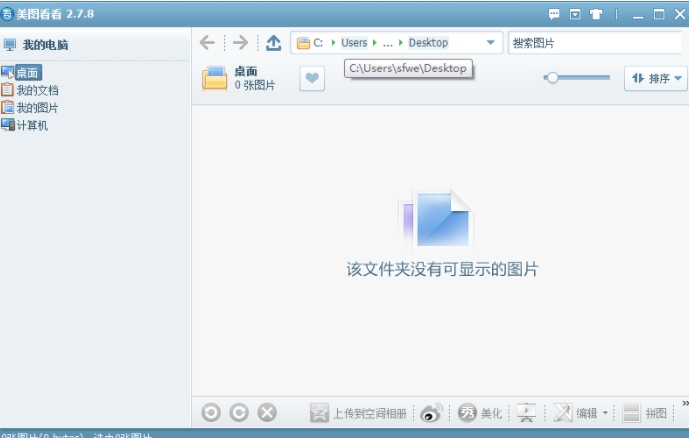
Task: Rotate the image clockwise
Action: (x=239, y=412)
